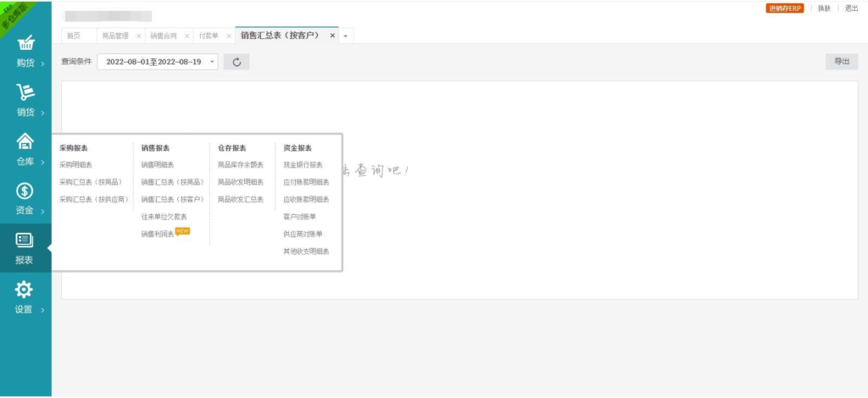Open the date range query dropdown
The width and height of the screenshot is (868, 398).
click(157, 62)
